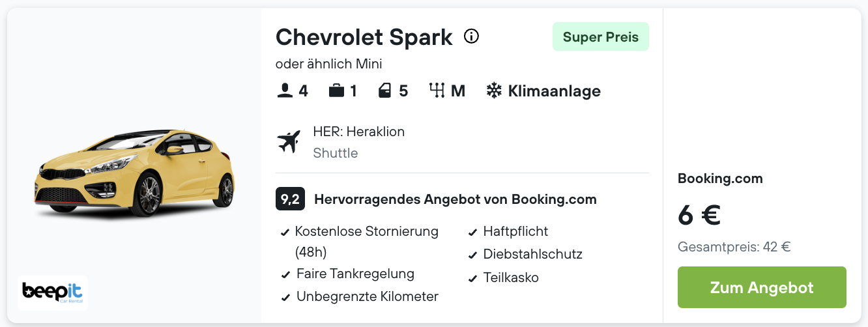Click the beepit Car Rental logo
868x327 pixels.
pyautogui.click(x=53, y=292)
